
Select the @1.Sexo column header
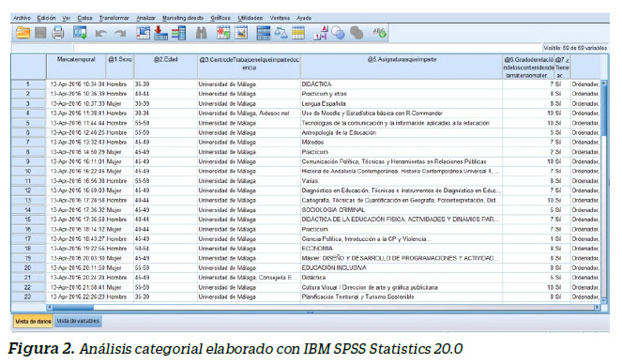click(x=120, y=67)
